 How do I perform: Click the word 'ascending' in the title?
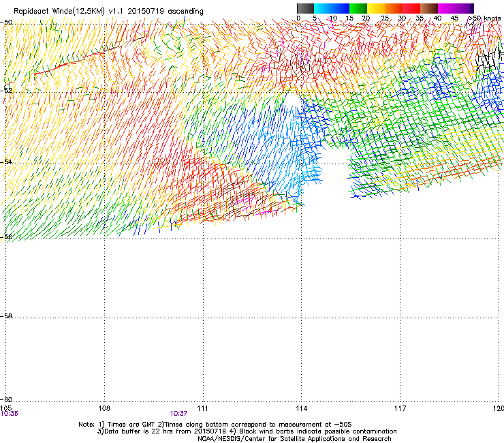(x=185, y=12)
